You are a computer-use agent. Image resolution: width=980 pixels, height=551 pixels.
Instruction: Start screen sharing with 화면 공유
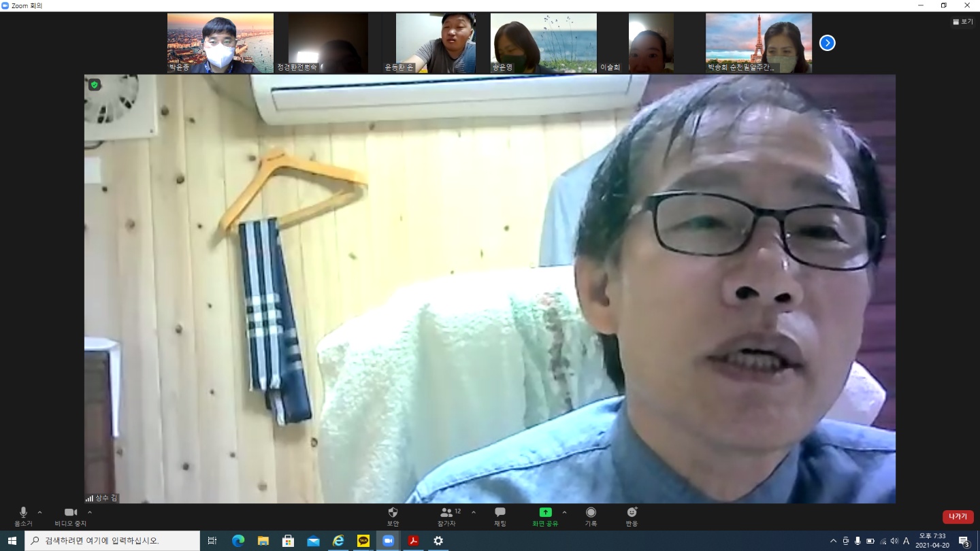(x=546, y=517)
